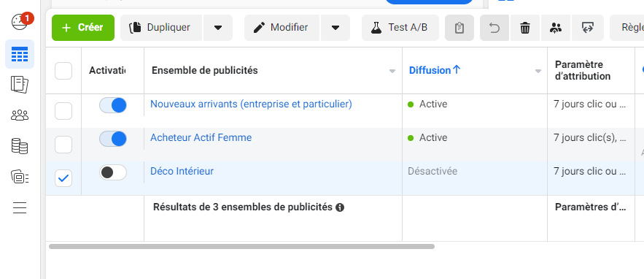The height and width of the screenshot is (279, 644).
Task: Click the undo arrow icon
Action: click(494, 28)
